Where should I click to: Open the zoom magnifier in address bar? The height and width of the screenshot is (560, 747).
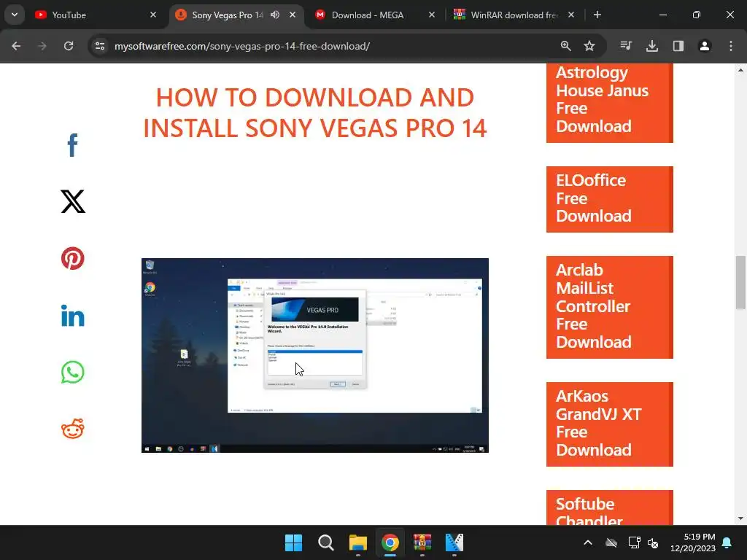565,46
